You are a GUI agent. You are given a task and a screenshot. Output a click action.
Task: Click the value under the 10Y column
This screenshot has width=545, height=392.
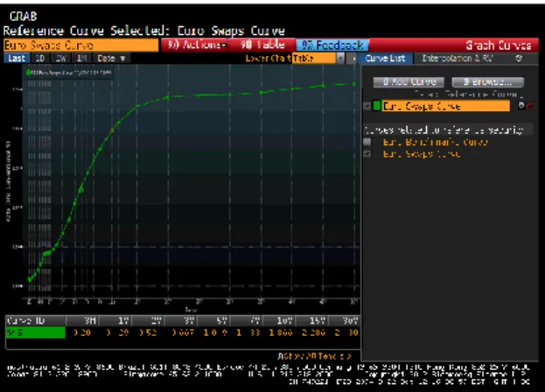pyautogui.click(x=281, y=332)
